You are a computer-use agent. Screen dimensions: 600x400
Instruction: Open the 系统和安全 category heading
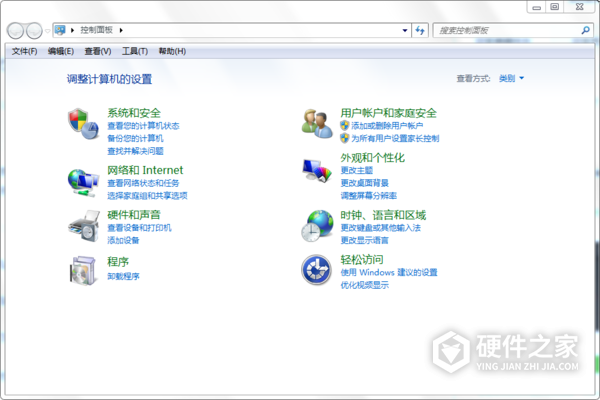134,113
